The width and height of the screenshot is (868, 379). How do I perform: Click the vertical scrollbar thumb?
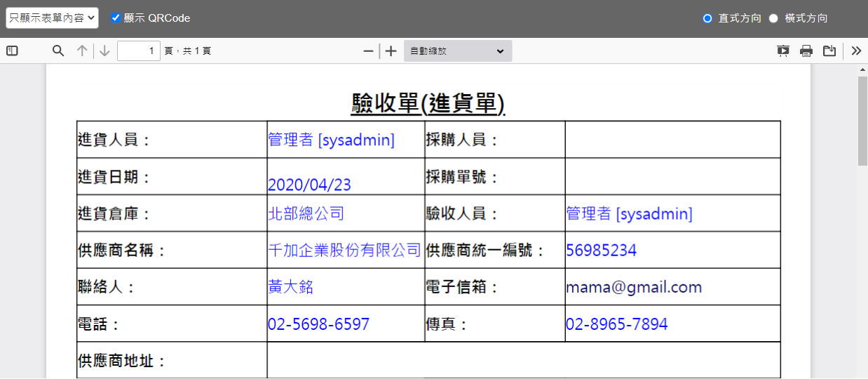[x=862, y=121]
